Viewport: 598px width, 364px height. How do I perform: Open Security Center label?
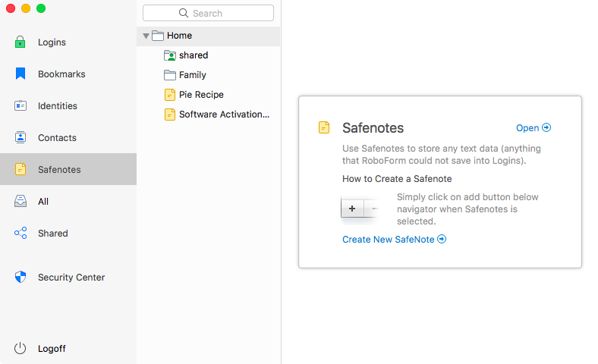pos(71,277)
